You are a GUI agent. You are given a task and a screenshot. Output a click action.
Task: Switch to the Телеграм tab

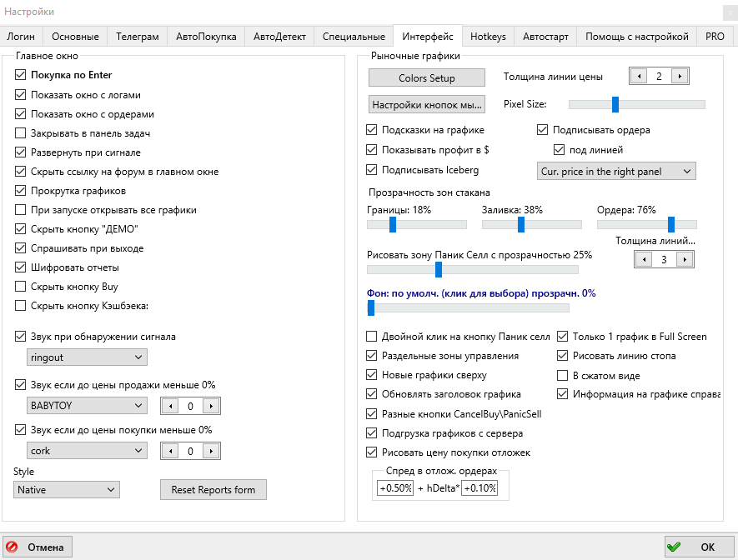pos(137,37)
